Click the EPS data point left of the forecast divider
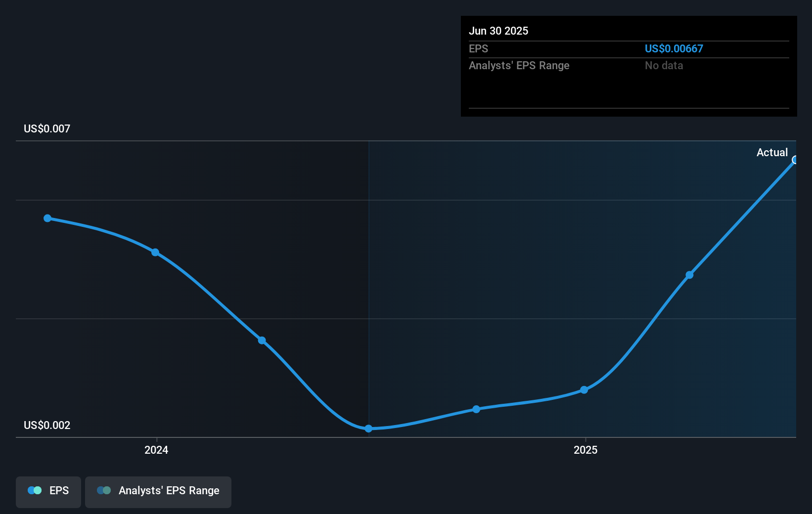The image size is (812, 514). click(262, 340)
